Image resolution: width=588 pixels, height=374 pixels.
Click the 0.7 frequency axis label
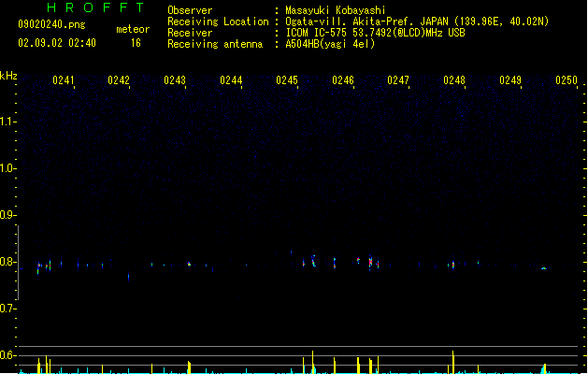[x=7, y=309]
